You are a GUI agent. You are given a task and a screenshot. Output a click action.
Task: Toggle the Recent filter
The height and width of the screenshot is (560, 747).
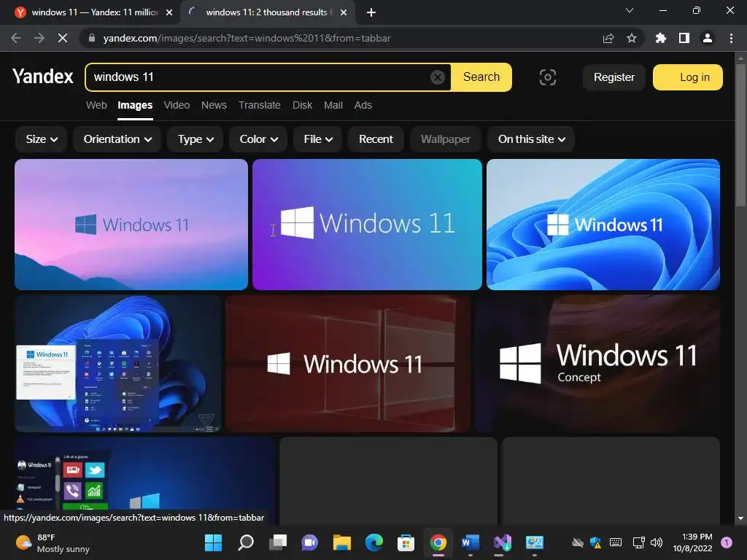pos(376,139)
